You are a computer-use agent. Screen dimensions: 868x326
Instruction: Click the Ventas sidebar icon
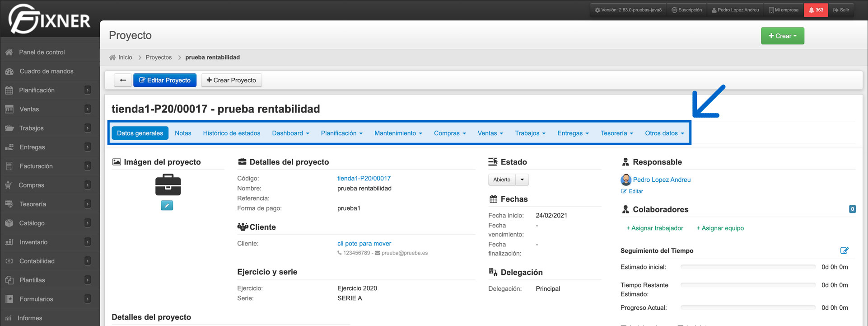pyautogui.click(x=9, y=109)
